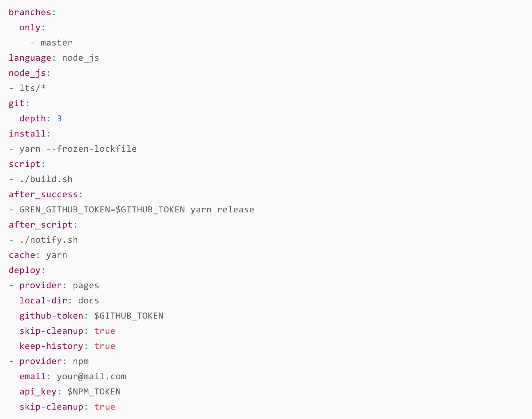532x419 pixels.
Task: Click the './notify.sh' script line
Action: (49, 240)
